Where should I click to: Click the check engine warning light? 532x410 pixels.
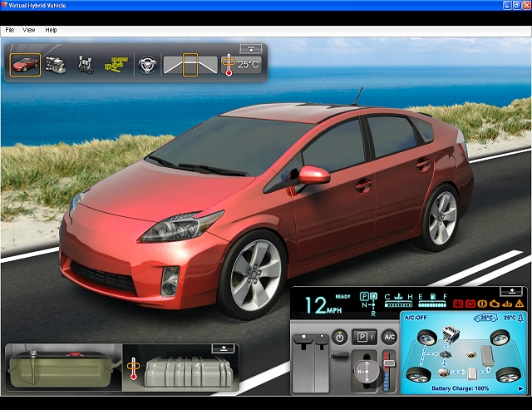click(495, 304)
